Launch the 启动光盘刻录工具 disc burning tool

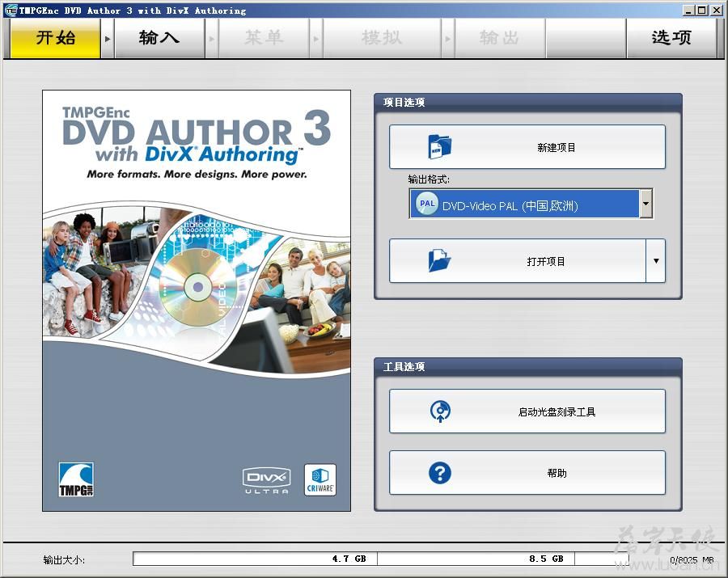pyautogui.click(x=527, y=411)
